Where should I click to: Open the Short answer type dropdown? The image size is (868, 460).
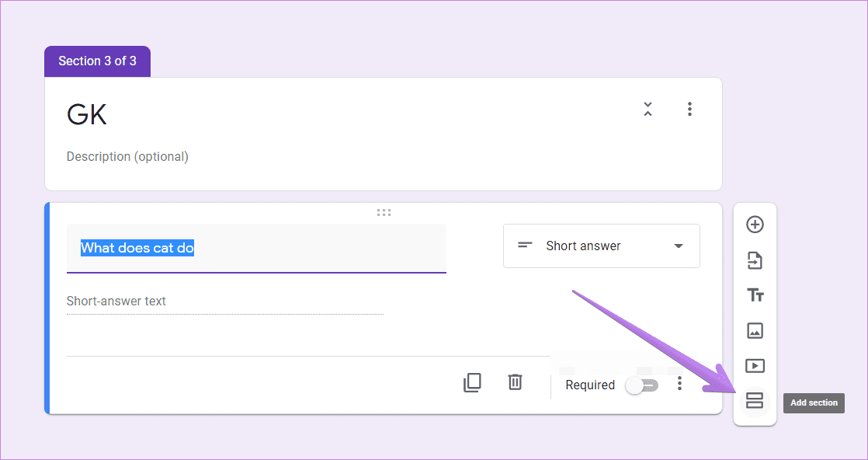601,246
